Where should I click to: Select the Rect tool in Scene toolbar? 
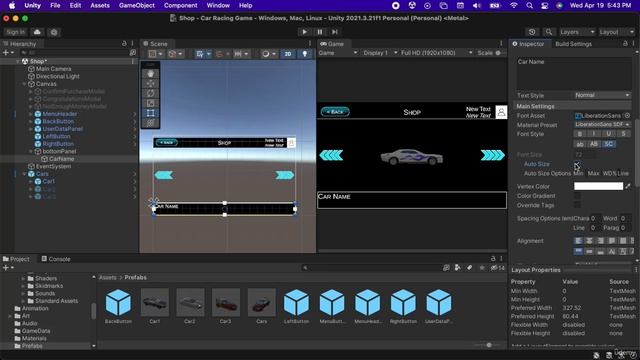[x=151, y=113]
